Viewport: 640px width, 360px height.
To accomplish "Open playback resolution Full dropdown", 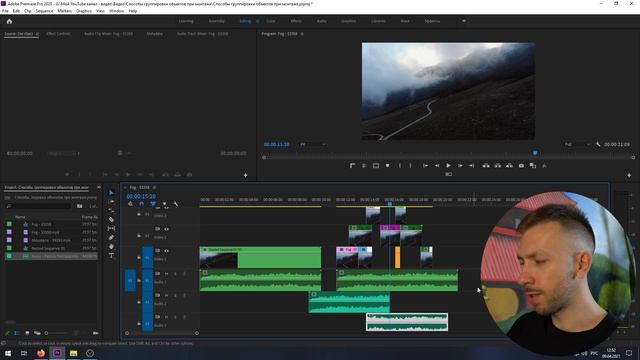I will pyautogui.click(x=577, y=144).
